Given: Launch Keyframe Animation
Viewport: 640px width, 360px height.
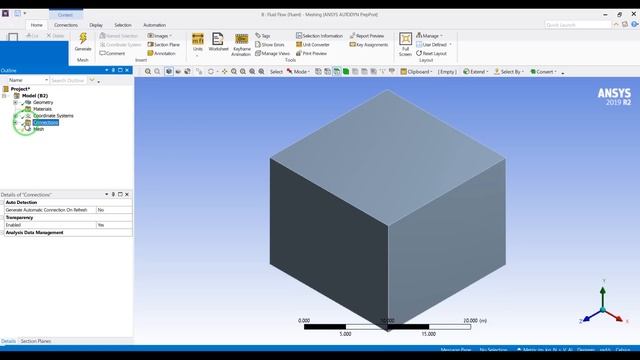Looking at the screenshot, I should pyautogui.click(x=241, y=44).
